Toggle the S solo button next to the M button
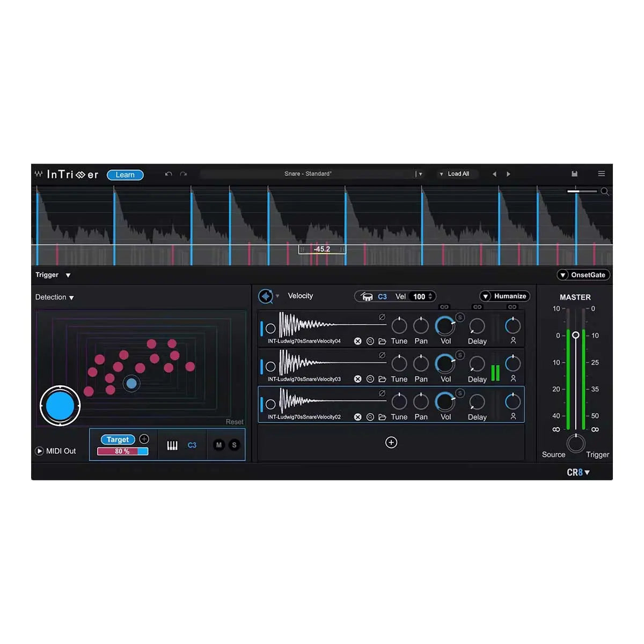 (x=235, y=445)
